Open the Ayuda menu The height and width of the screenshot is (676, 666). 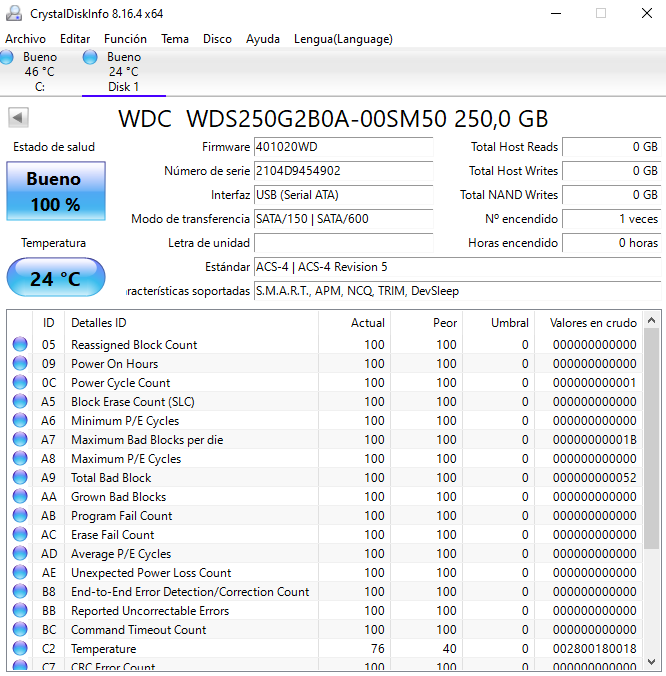coord(263,39)
